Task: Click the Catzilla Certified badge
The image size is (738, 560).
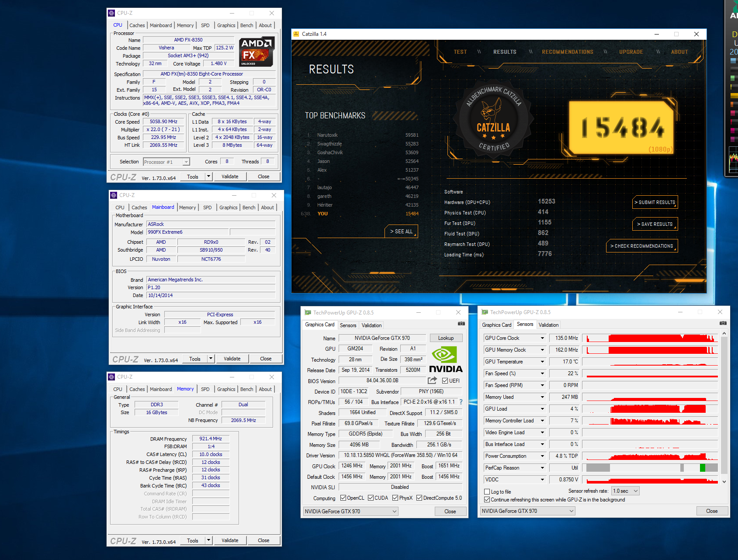Action: tap(493, 119)
